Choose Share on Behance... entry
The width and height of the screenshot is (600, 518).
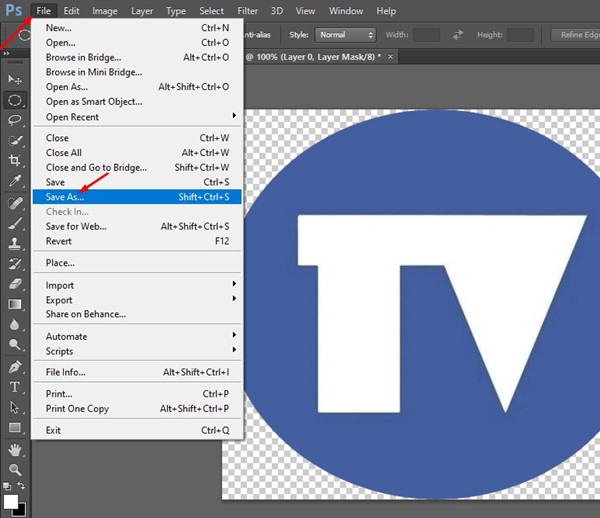coord(137,314)
